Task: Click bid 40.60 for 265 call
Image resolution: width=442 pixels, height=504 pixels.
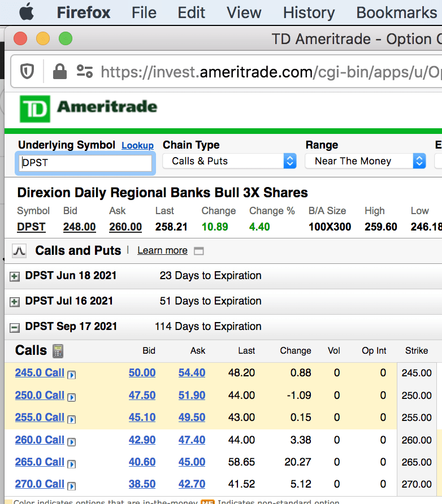Action: click(142, 462)
